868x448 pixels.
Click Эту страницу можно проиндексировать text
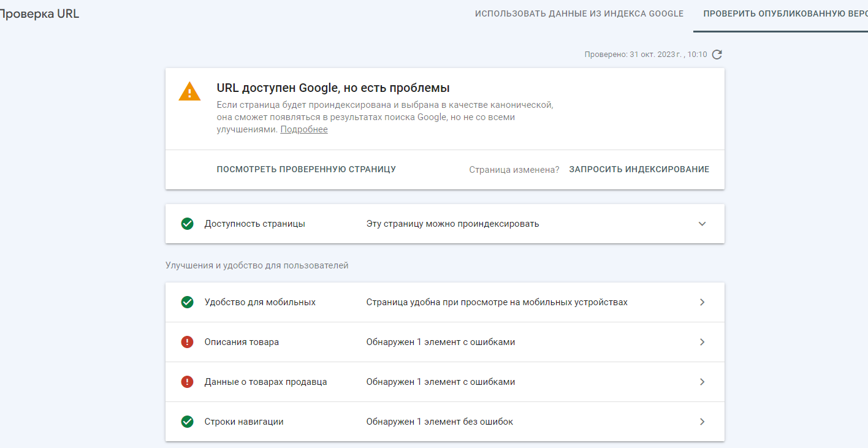click(x=453, y=224)
